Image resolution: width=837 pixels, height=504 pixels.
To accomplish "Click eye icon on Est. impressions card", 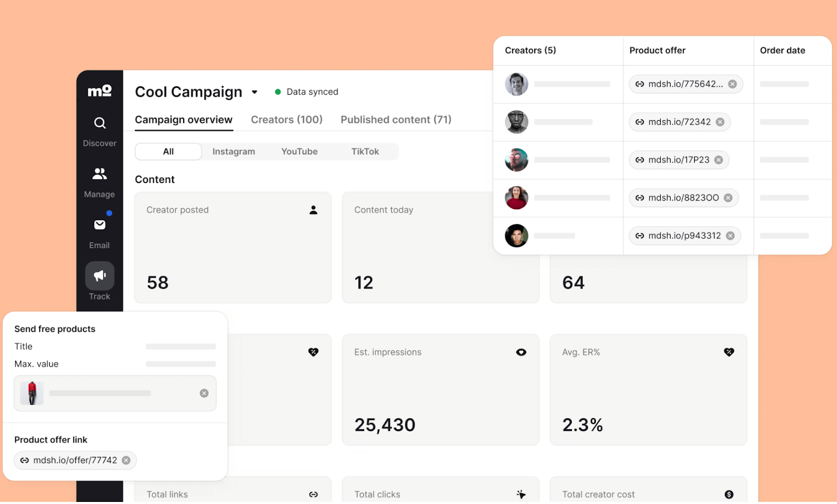I will [x=521, y=352].
